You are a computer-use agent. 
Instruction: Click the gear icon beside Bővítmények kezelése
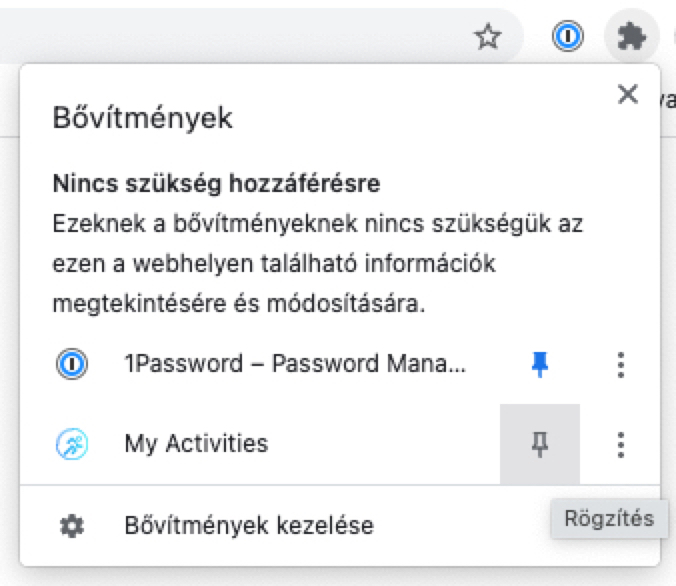point(71,525)
